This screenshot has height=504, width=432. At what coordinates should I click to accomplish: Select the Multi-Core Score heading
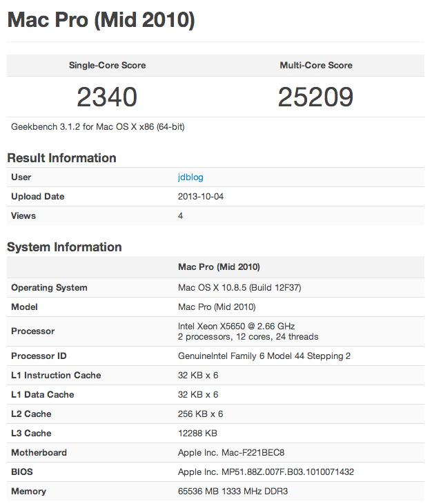coord(316,66)
